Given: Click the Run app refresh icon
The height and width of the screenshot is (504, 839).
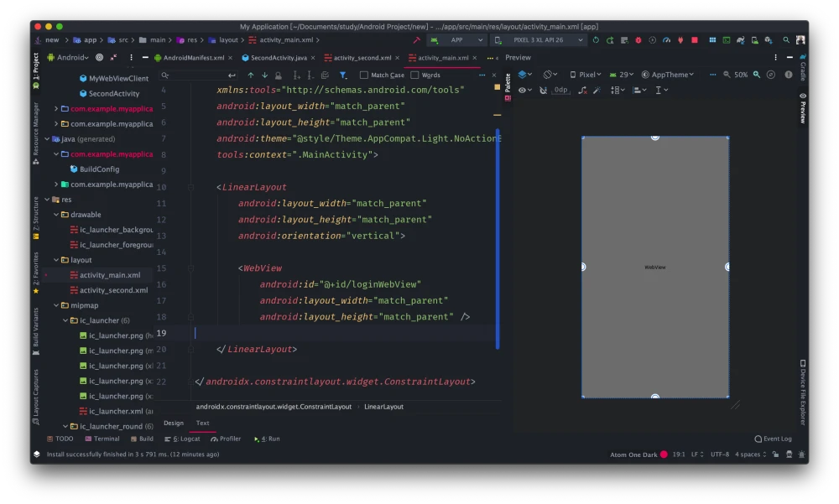Looking at the screenshot, I should click(x=596, y=40).
